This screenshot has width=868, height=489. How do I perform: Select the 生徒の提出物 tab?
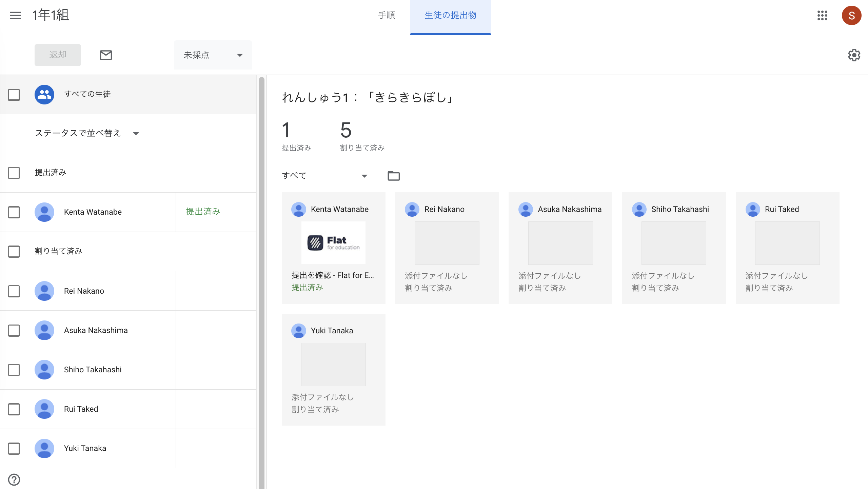point(450,15)
